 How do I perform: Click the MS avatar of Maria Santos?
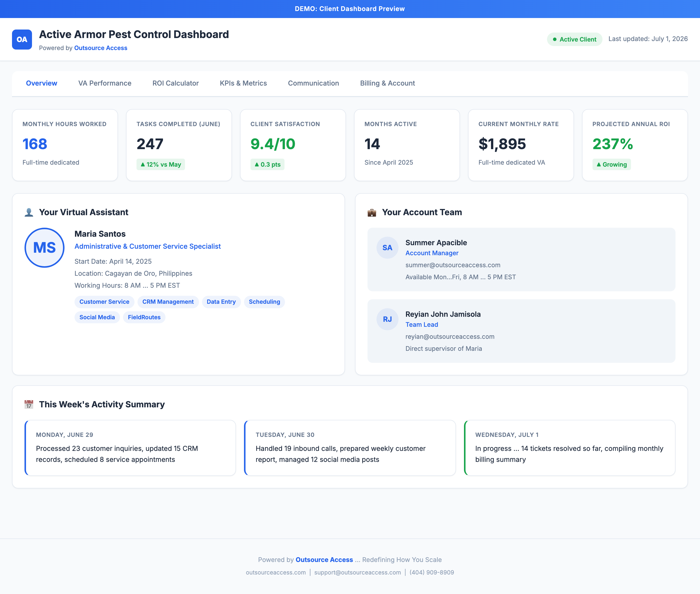coord(44,248)
